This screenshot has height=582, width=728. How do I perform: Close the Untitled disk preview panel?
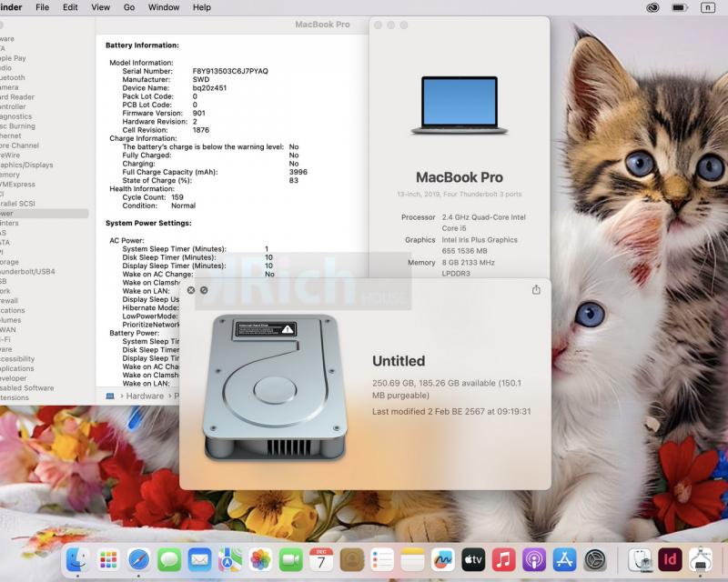(x=191, y=290)
